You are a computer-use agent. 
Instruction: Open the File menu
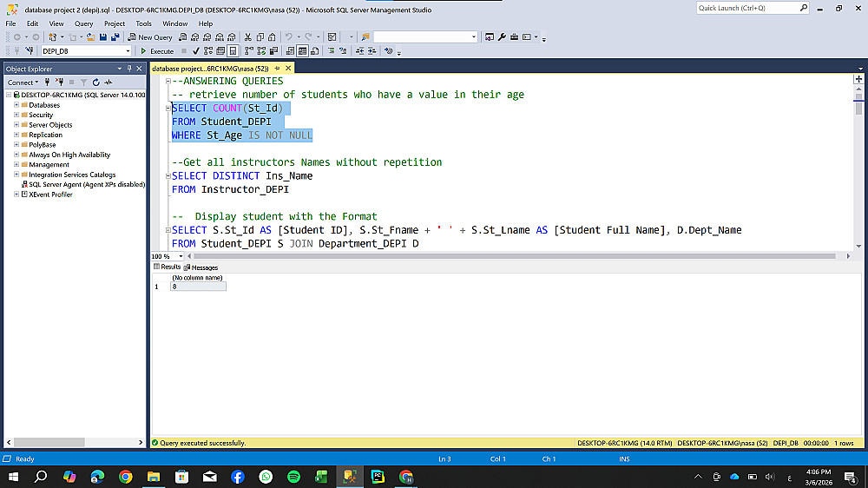click(10, 23)
